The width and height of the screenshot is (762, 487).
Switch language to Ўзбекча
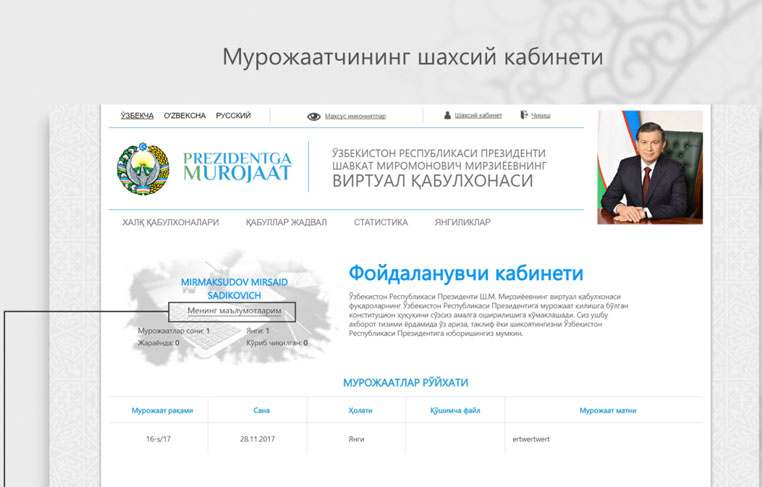tap(138, 116)
